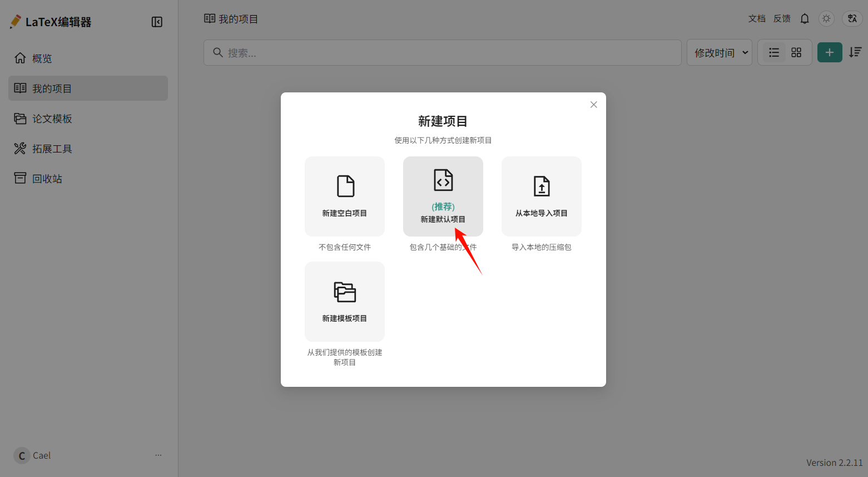Click the notification bell icon
This screenshot has height=477, width=868.
point(805,19)
